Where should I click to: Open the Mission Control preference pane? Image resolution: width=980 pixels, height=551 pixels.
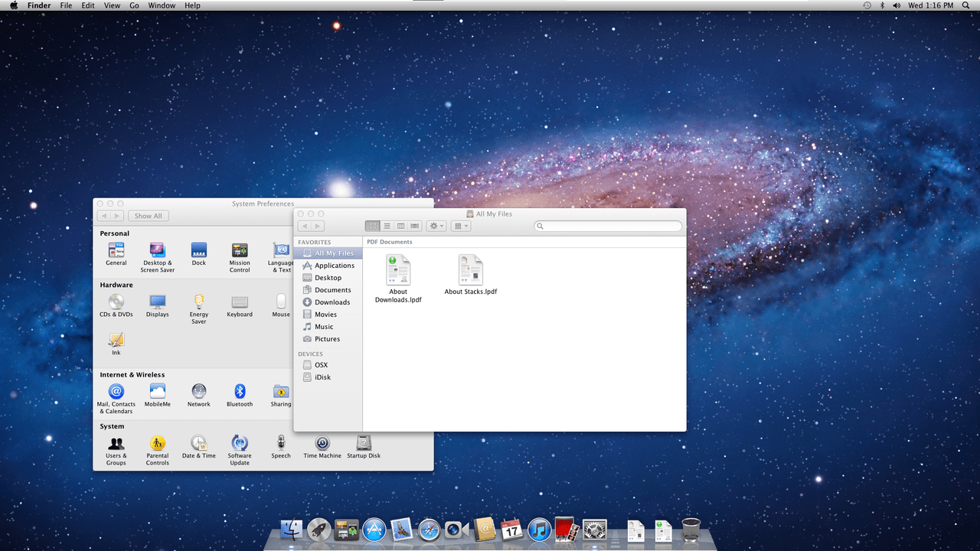pos(240,258)
